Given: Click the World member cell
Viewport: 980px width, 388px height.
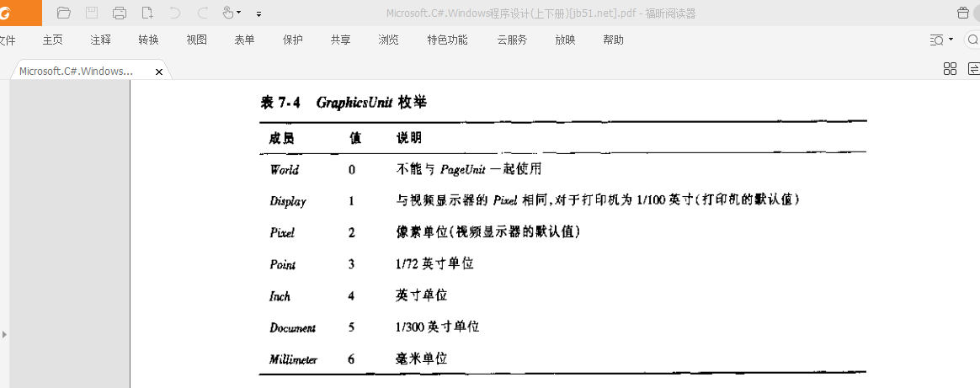Looking at the screenshot, I should (285, 169).
